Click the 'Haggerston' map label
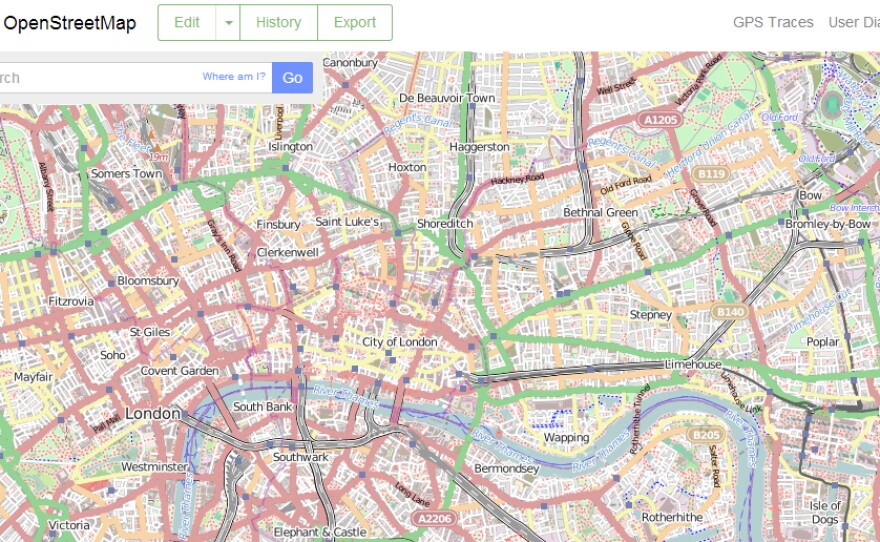This screenshot has height=542, width=880. 479,147
